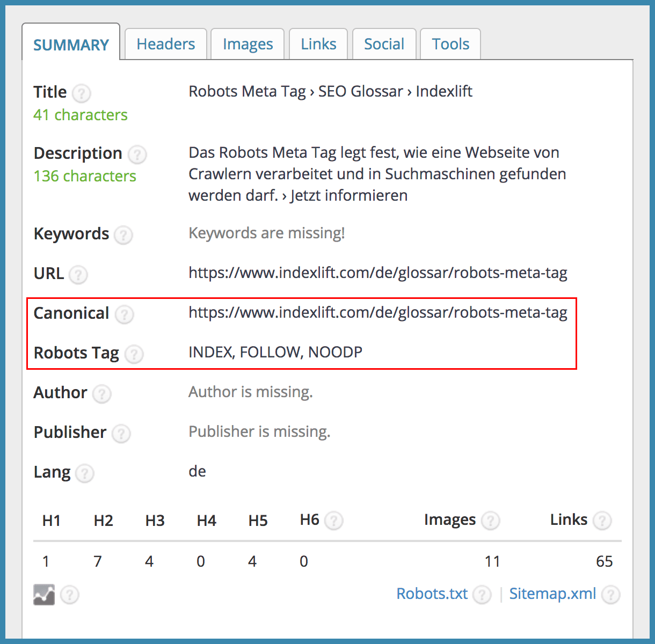Click the description text starting 'Das Robots Meta Tag'
Screen dimensions: 655x644
click(x=377, y=174)
